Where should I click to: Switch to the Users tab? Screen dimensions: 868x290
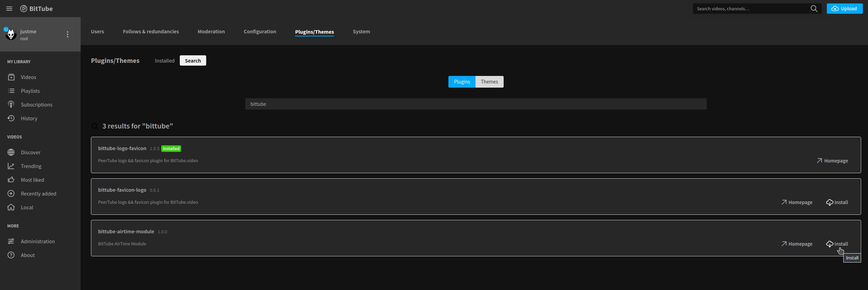(97, 32)
